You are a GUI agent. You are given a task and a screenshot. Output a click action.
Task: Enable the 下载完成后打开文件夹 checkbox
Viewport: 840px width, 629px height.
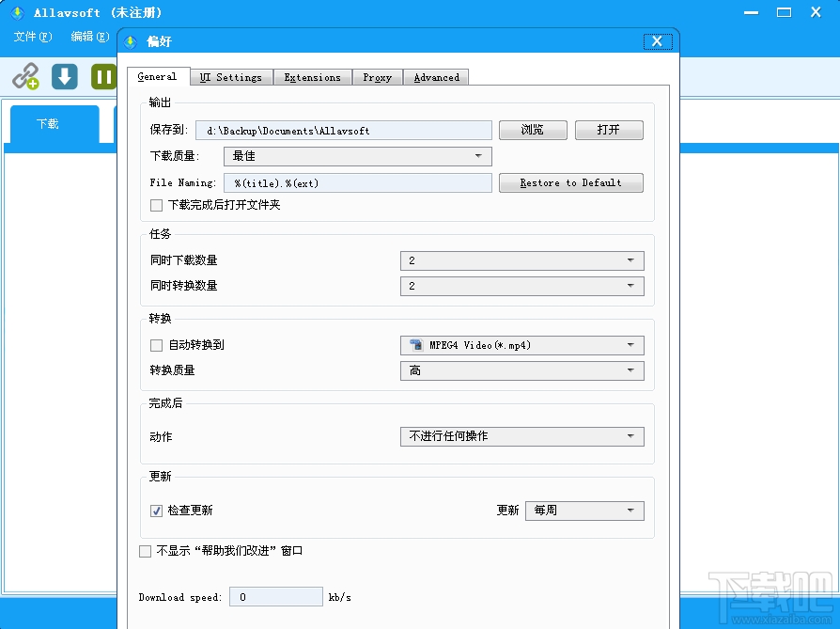click(155, 205)
